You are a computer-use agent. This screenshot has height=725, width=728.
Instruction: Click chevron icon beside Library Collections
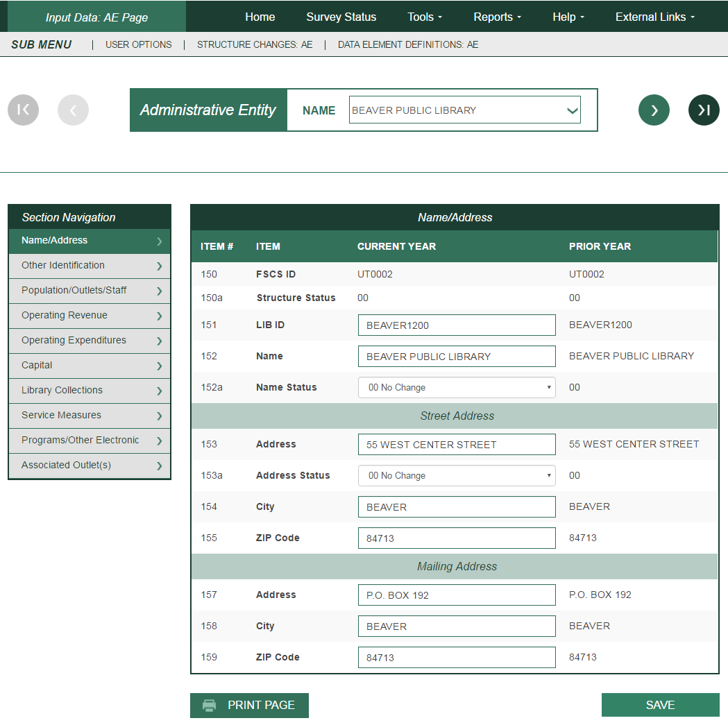point(159,391)
